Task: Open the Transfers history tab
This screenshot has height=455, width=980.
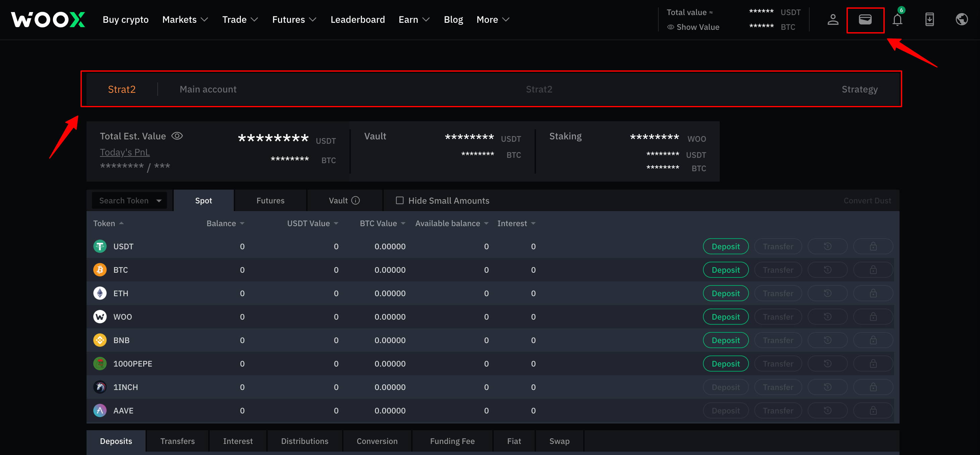Action: tap(177, 441)
